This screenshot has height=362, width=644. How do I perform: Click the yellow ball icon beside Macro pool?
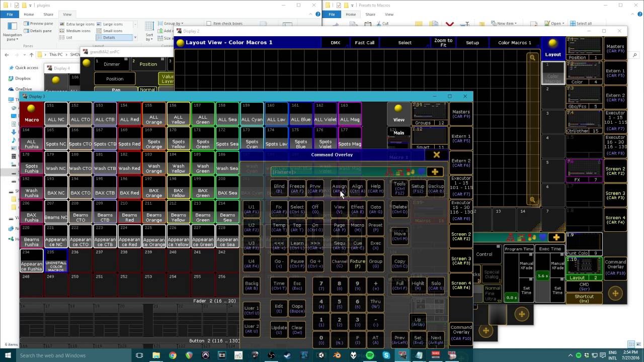tap(31, 108)
